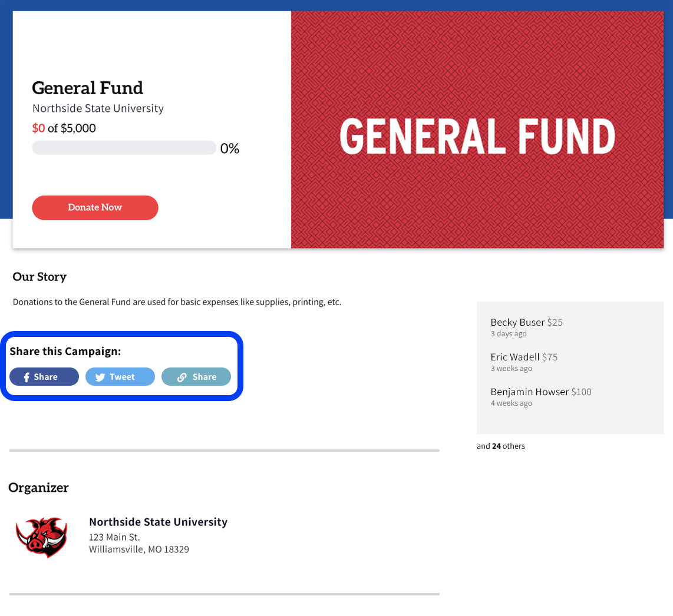This screenshot has width=673, height=616.
Task: Click the 123 Main St. address
Action: pos(114,537)
